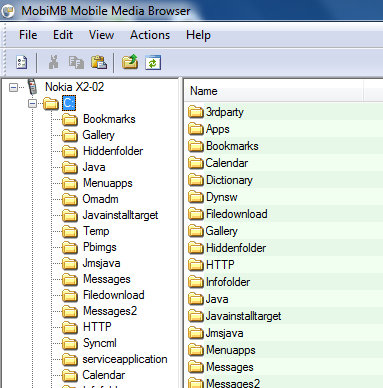The image size is (383, 388).
Task: Select Javainstalltarget in the file list
Action: pos(243,316)
